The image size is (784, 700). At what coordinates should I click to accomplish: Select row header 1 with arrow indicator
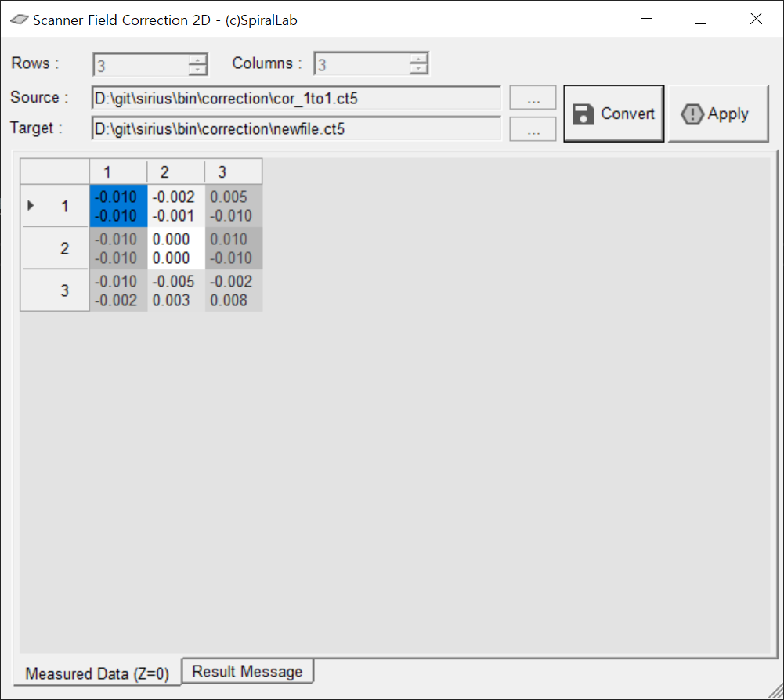click(55, 205)
